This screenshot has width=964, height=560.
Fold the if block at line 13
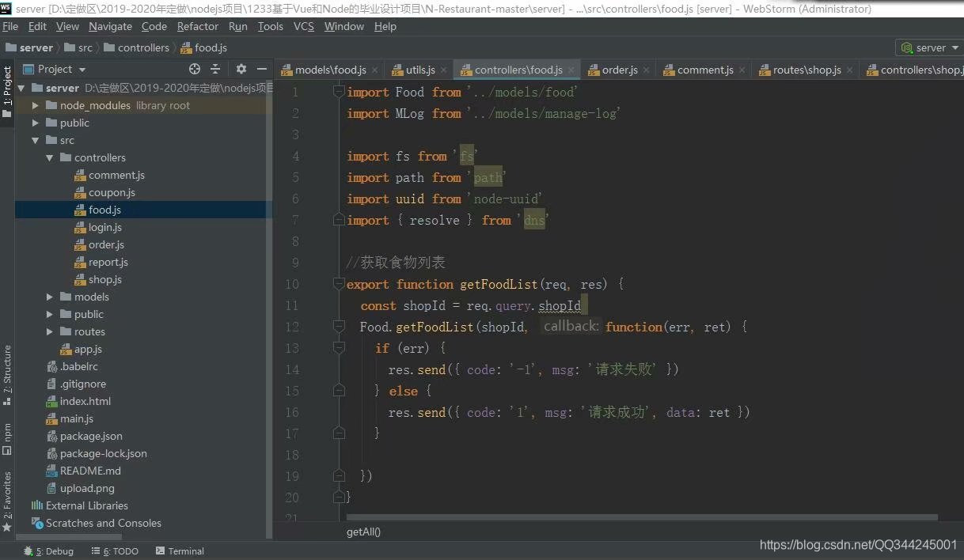[x=340, y=348]
